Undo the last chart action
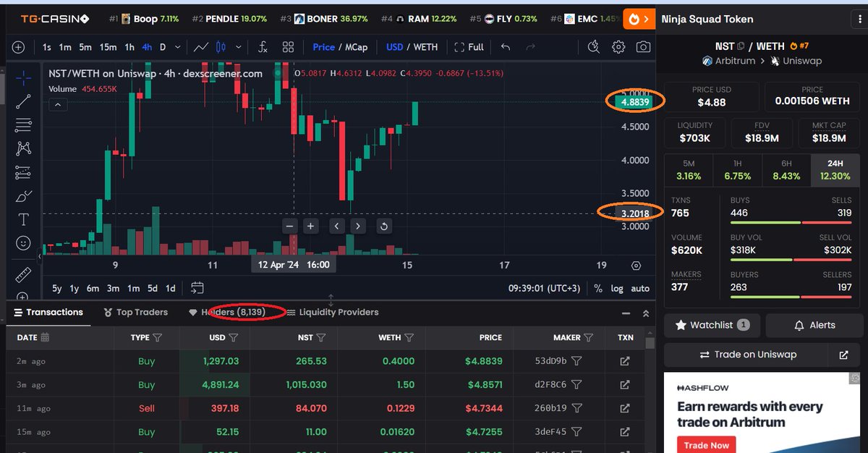The width and height of the screenshot is (868, 453). pos(506,47)
